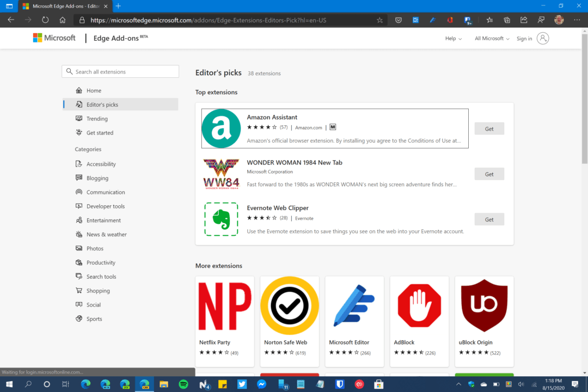Open the Edge settings menu

tap(577, 20)
